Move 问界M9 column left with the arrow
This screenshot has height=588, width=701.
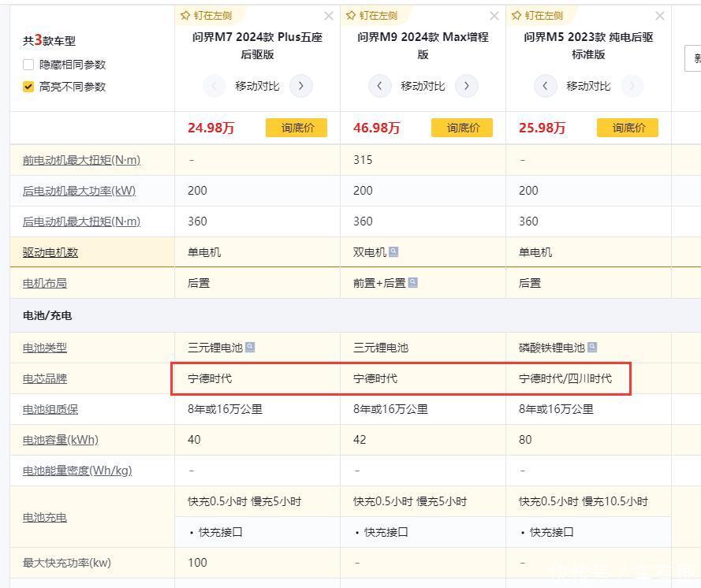pyautogui.click(x=380, y=86)
